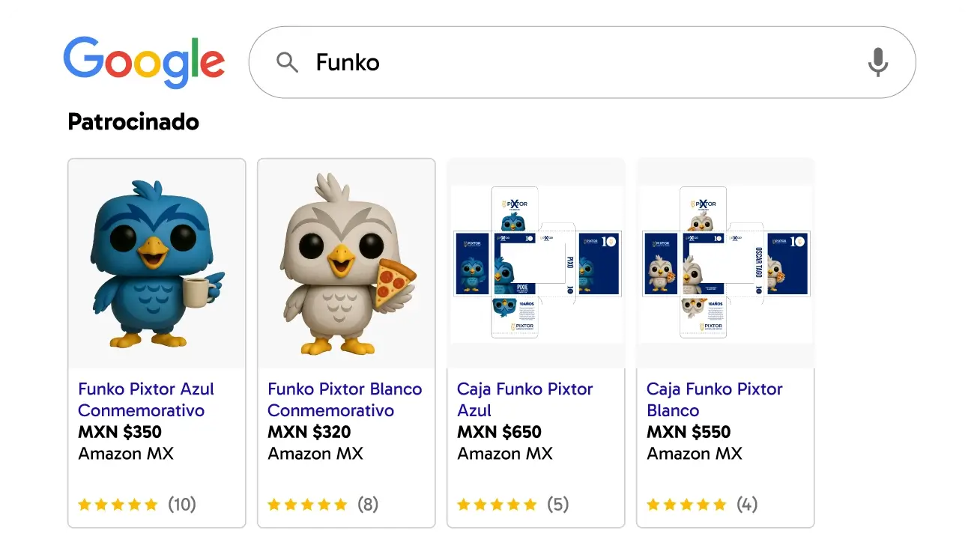
Task: View the Caja Funko Pixtor Blanco packaging image
Action: tap(725, 262)
